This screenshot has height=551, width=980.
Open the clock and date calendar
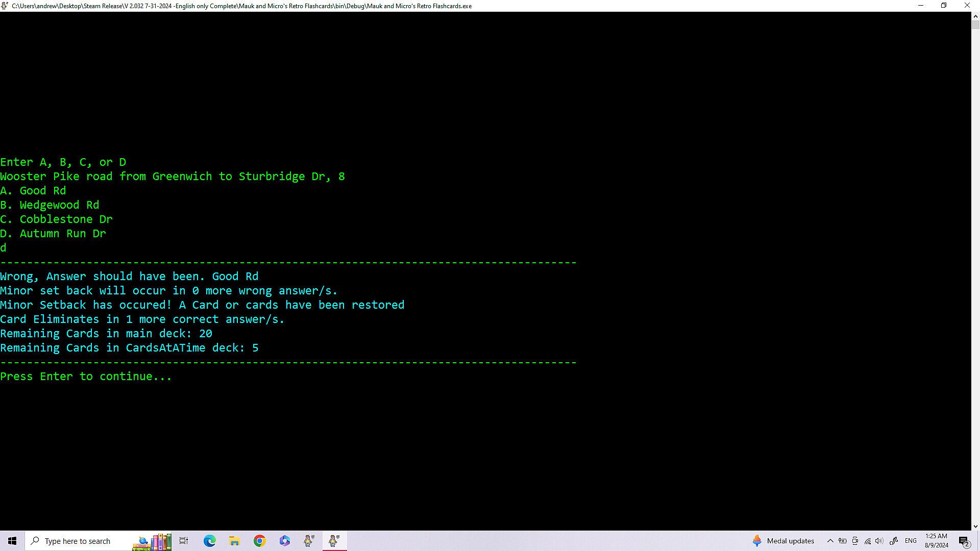click(936, 541)
